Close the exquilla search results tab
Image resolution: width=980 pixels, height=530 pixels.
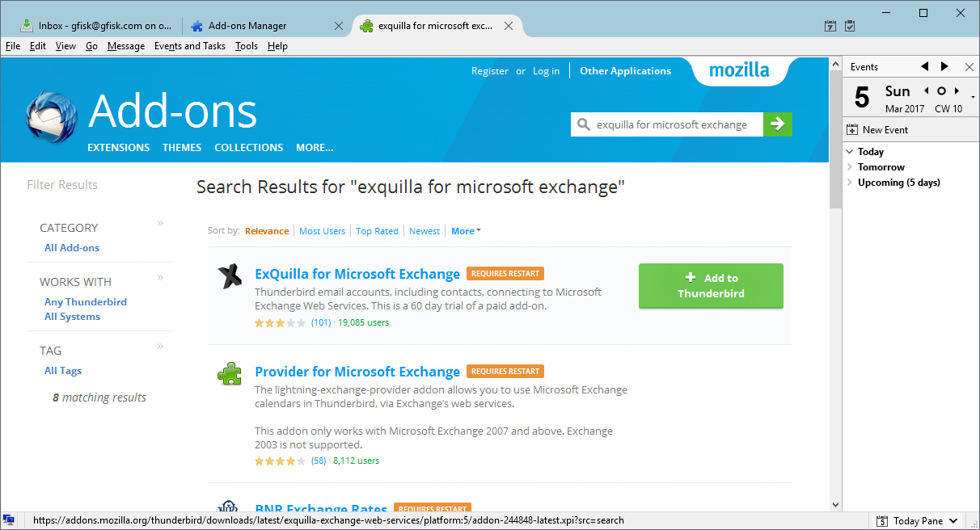point(509,26)
